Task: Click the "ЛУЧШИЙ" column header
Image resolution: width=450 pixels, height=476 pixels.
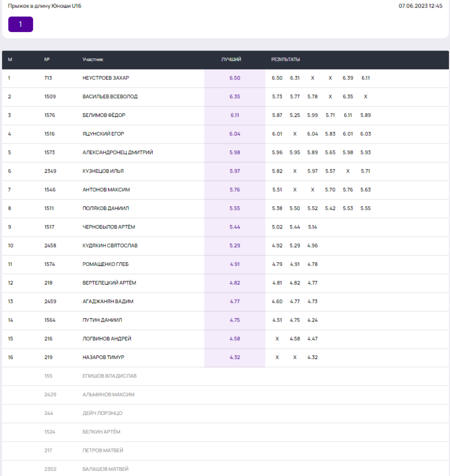Action: click(x=231, y=59)
